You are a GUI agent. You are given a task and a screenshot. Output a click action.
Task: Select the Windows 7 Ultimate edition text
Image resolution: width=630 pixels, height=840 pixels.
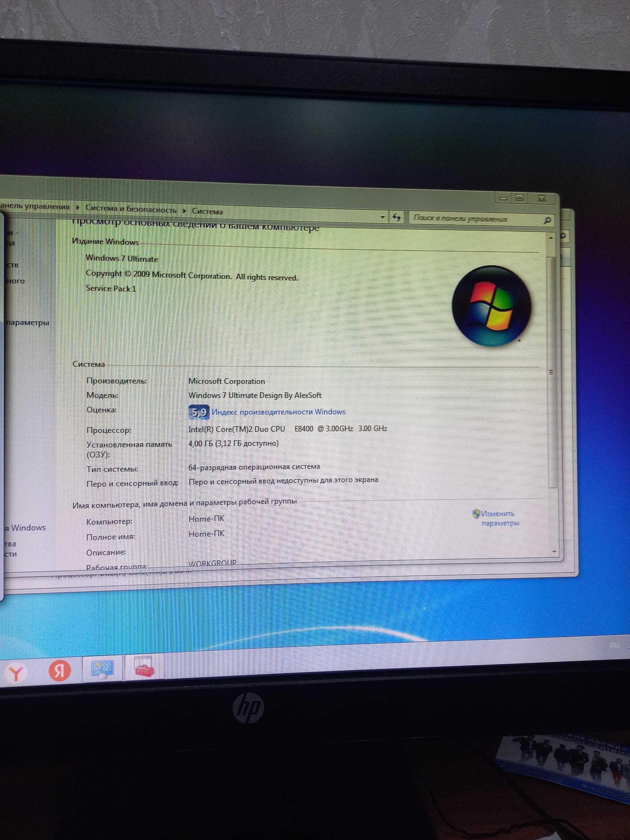click(121, 259)
